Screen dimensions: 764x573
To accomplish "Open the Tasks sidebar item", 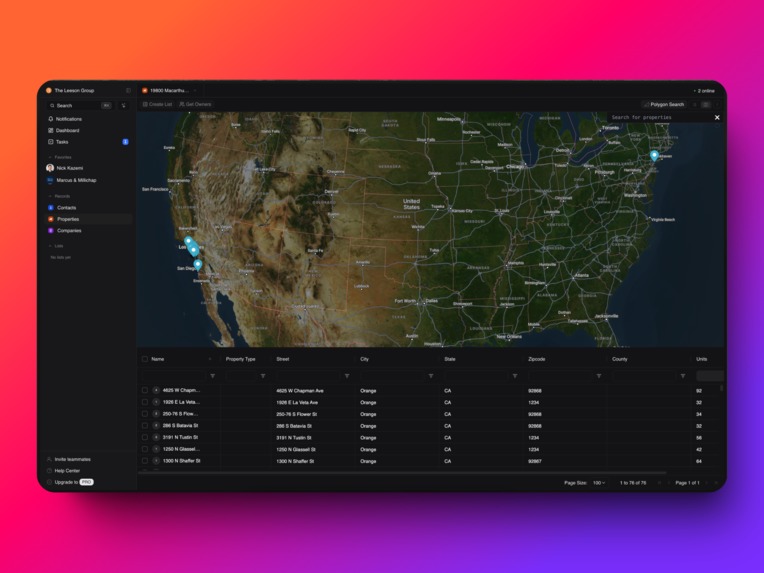I will point(58,142).
